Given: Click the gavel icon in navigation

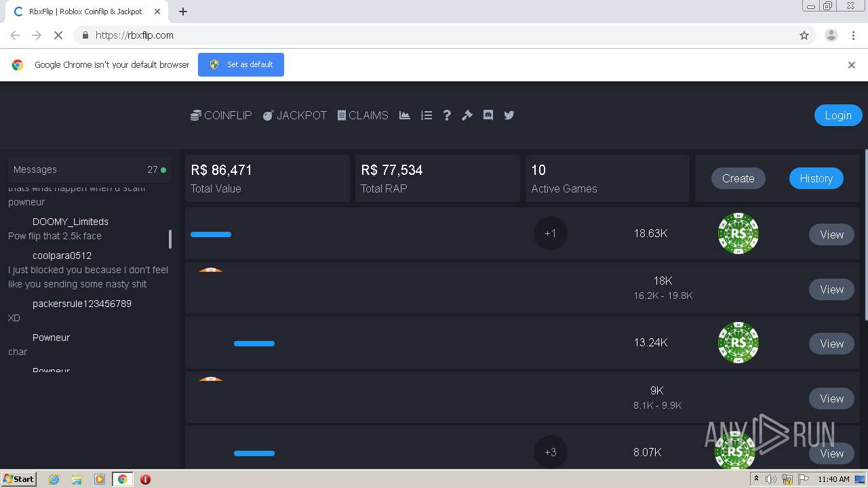Looking at the screenshot, I should 467,115.
